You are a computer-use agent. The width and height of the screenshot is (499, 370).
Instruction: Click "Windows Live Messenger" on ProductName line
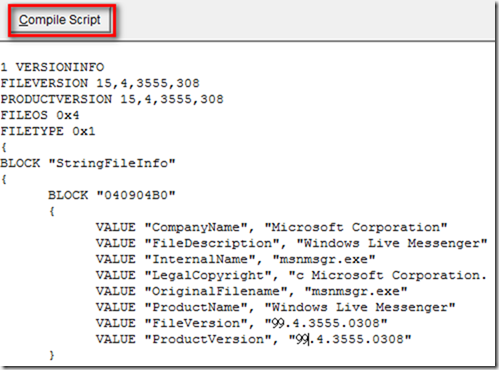[360, 307]
